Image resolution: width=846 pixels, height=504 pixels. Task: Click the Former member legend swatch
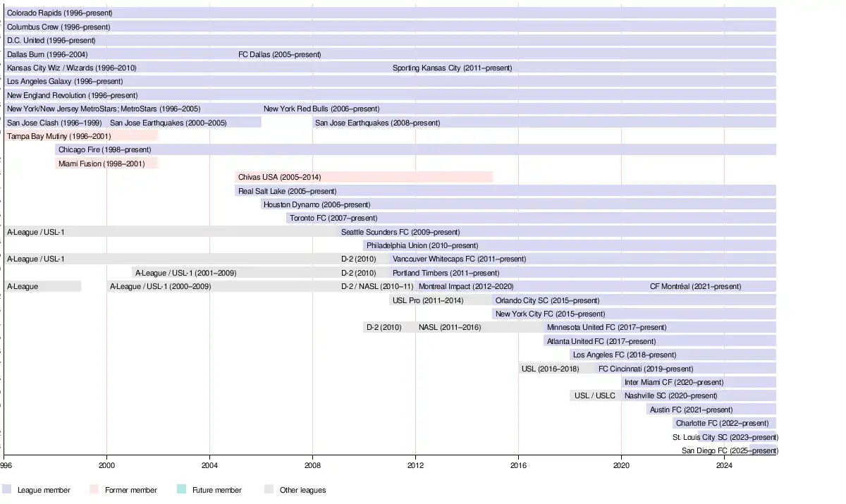click(x=94, y=490)
